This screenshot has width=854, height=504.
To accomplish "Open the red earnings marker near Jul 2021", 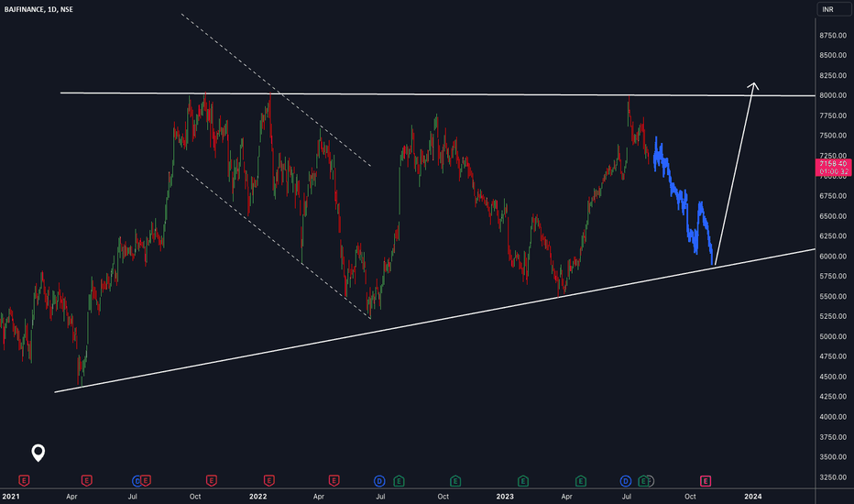I will pyautogui.click(x=146, y=480).
